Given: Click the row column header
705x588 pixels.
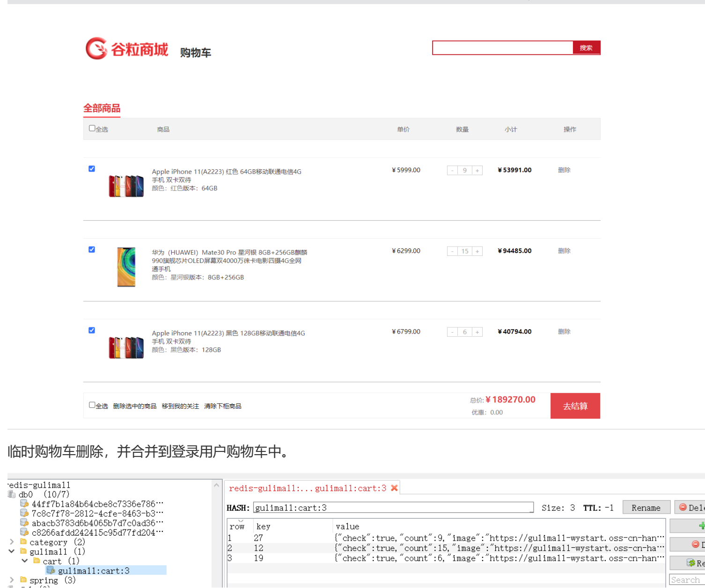Looking at the screenshot, I should (x=240, y=526).
